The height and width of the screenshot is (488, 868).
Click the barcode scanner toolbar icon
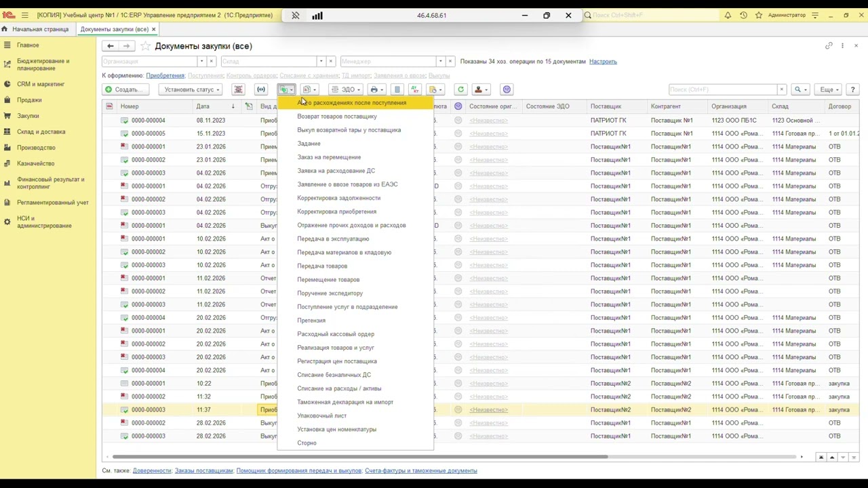(x=238, y=89)
